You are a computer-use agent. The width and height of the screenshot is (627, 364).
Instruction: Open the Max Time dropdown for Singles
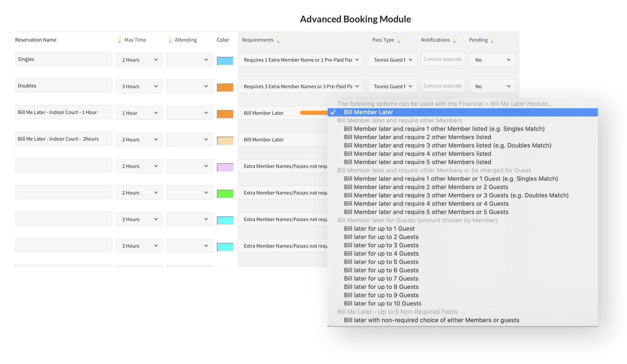click(x=139, y=60)
